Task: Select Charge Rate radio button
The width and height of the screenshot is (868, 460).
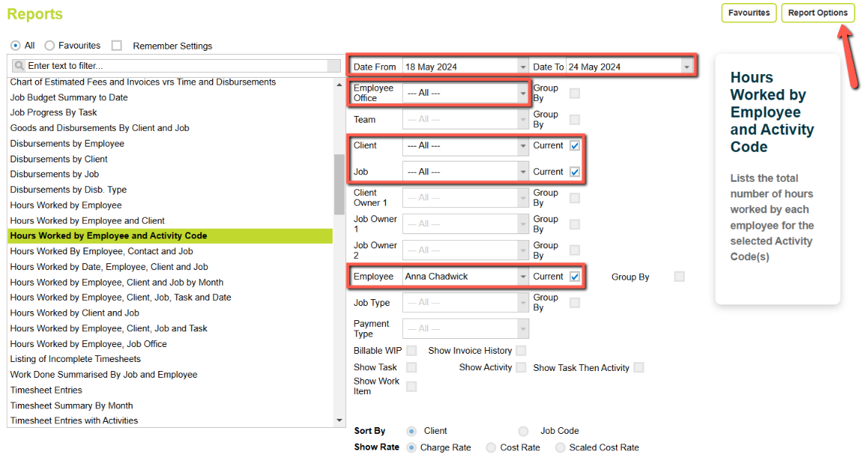Action: (411, 447)
